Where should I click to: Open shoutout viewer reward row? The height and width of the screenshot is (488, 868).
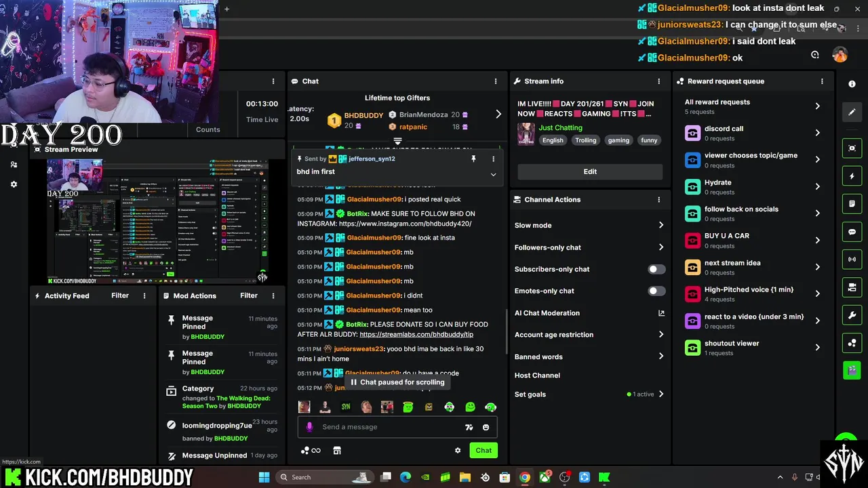tap(753, 348)
